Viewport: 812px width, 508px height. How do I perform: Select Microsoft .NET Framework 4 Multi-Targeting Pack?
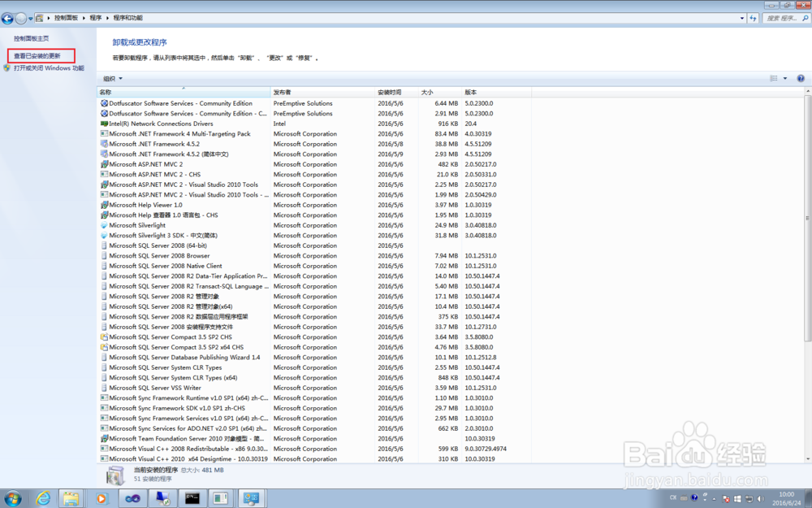point(179,134)
